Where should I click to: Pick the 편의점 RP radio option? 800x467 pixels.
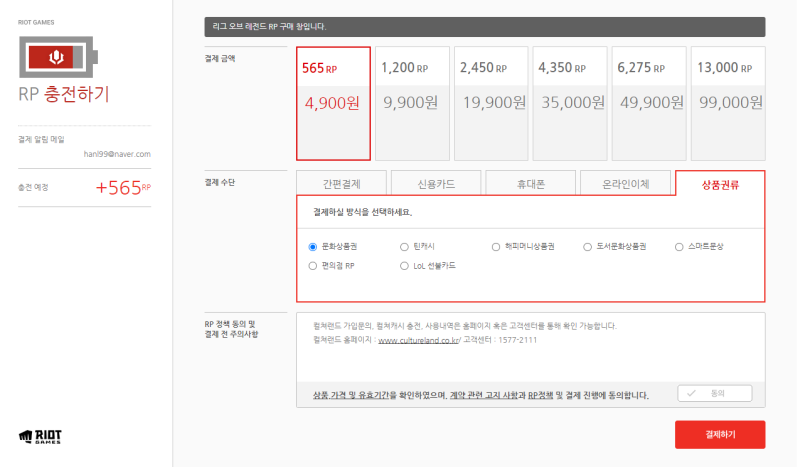[x=313, y=266]
